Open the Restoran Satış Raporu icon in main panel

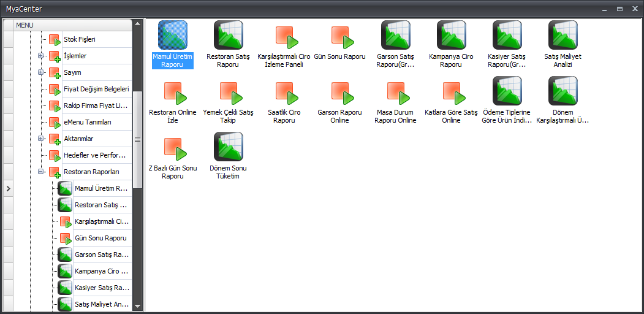coord(229,36)
